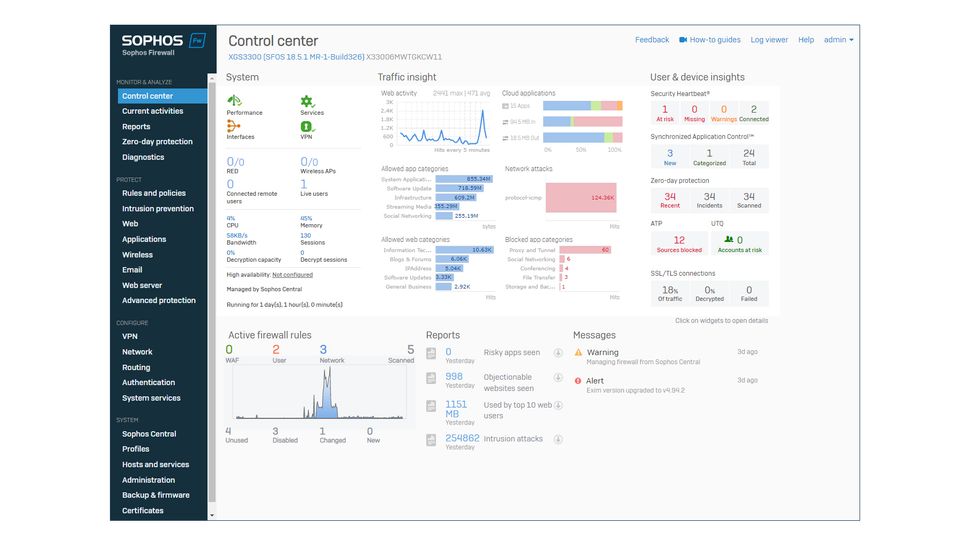Open Routing sidebar item

(136, 367)
